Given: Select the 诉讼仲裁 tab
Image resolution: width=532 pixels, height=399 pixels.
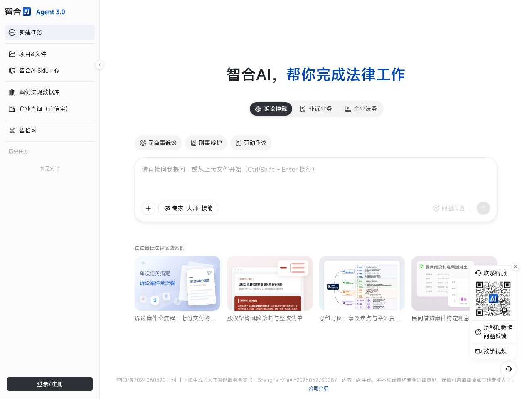Looking at the screenshot, I should click(271, 109).
